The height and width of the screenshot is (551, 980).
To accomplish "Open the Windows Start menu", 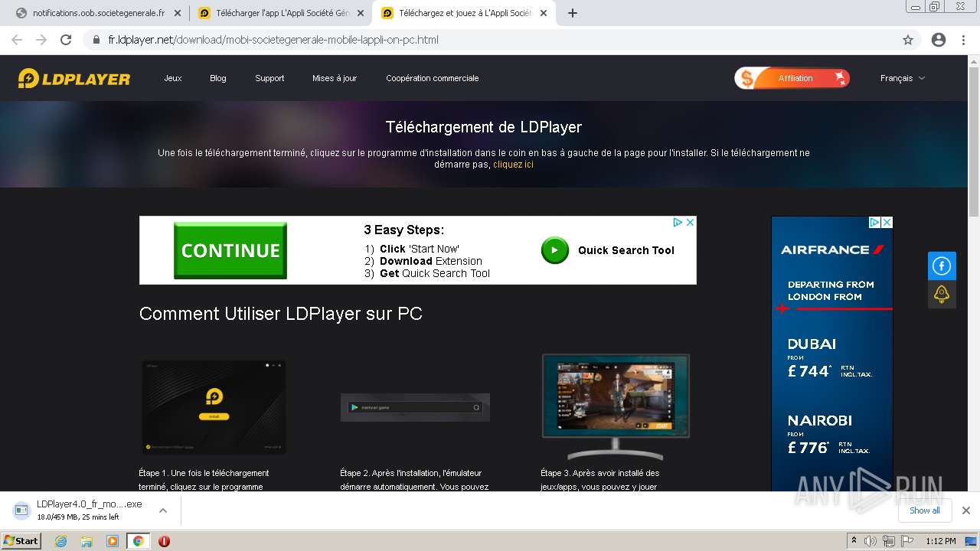I will coord(21,541).
